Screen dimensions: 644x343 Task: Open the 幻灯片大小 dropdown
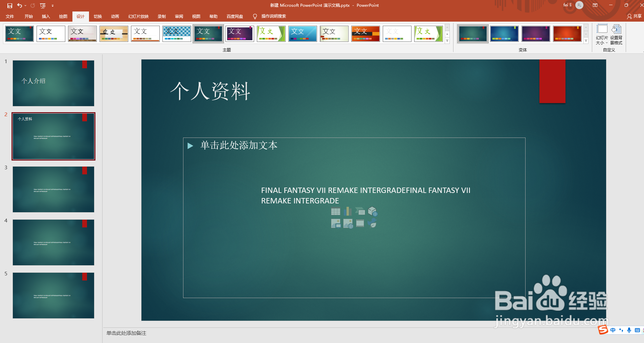pyautogui.click(x=602, y=34)
